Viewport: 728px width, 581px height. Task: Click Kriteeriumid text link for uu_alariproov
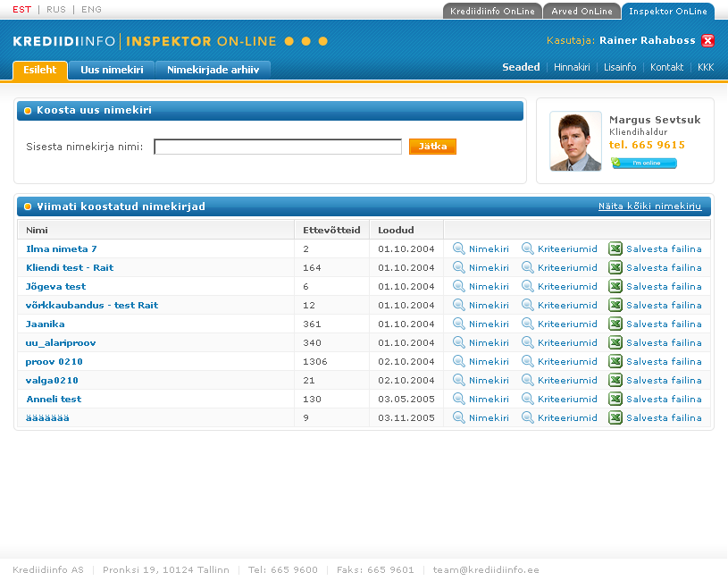[567, 342]
